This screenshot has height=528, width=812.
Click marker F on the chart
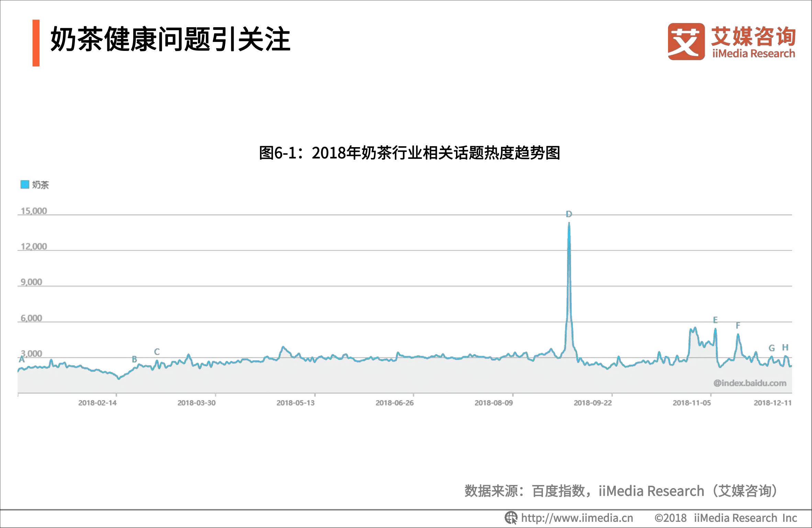(737, 326)
